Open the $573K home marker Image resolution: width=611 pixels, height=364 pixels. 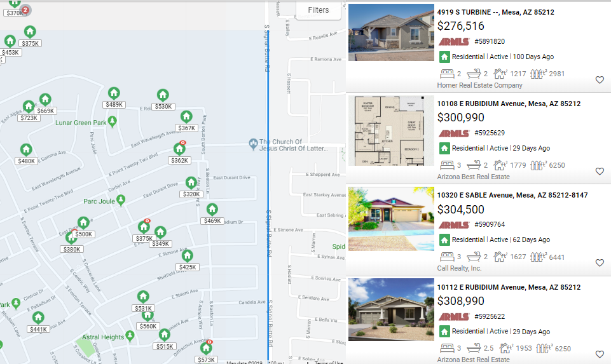tap(206, 348)
